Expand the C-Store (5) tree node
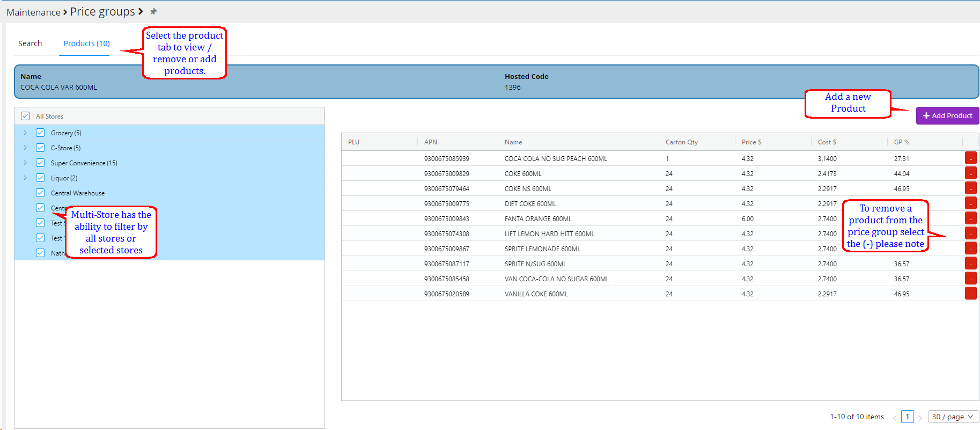The width and height of the screenshot is (980, 430). (25, 148)
